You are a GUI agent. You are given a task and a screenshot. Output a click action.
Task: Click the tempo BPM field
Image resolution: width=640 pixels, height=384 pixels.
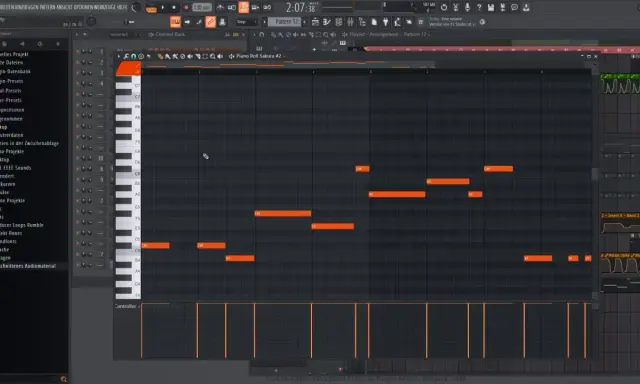coord(202,7)
